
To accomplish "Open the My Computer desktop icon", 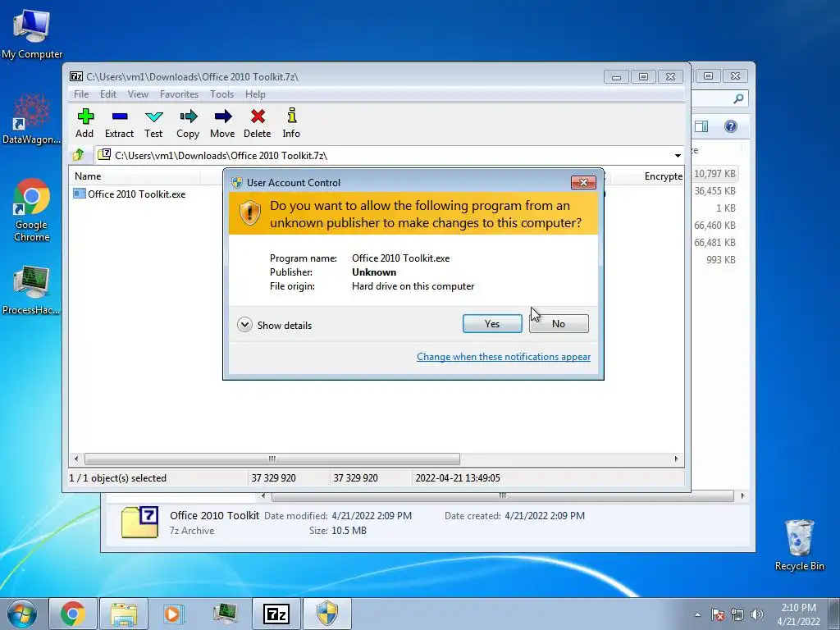I will pyautogui.click(x=32, y=33).
